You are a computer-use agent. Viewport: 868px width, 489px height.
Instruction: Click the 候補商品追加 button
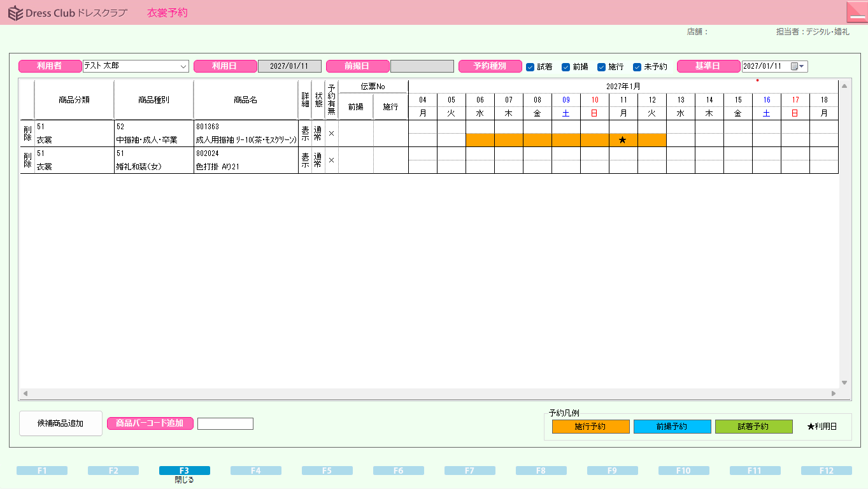tap(60, 423)
